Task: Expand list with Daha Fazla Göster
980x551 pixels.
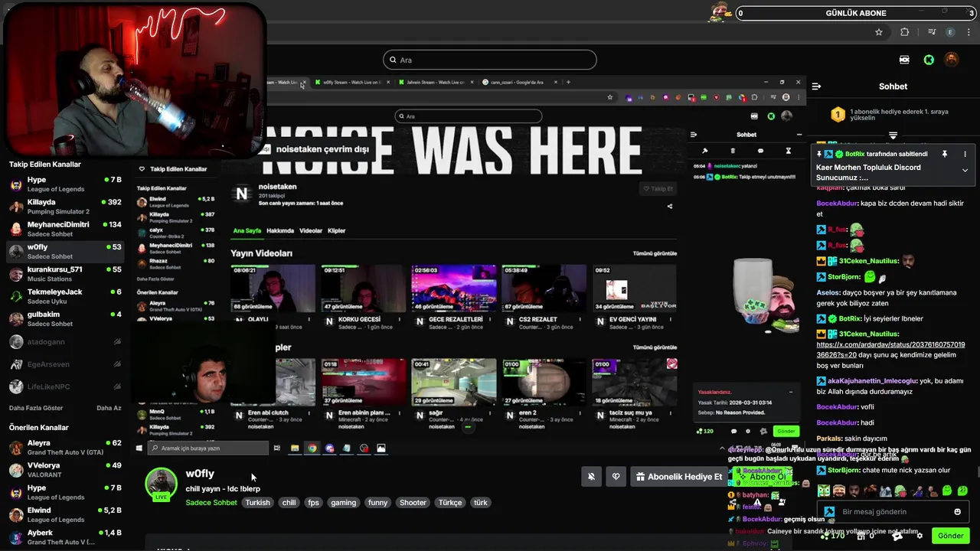Action: (x=36, y=408)
